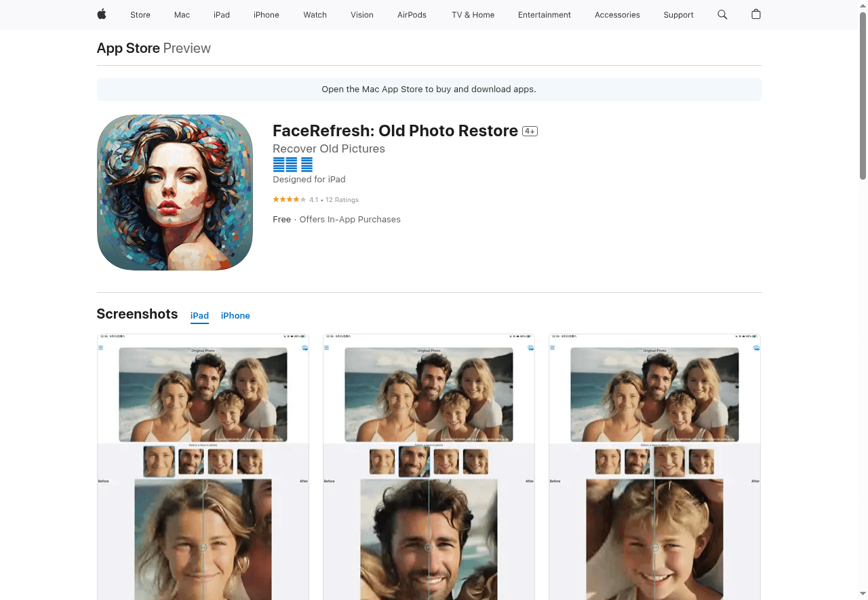Open the Store menu item
This screenshot has width=868, height=600.
coord(140,14)
